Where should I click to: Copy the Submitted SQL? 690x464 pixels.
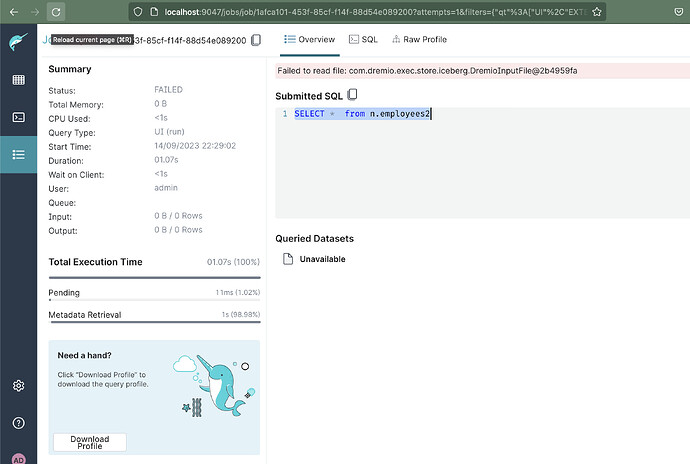pyautogui.click(x=352, y=95)
